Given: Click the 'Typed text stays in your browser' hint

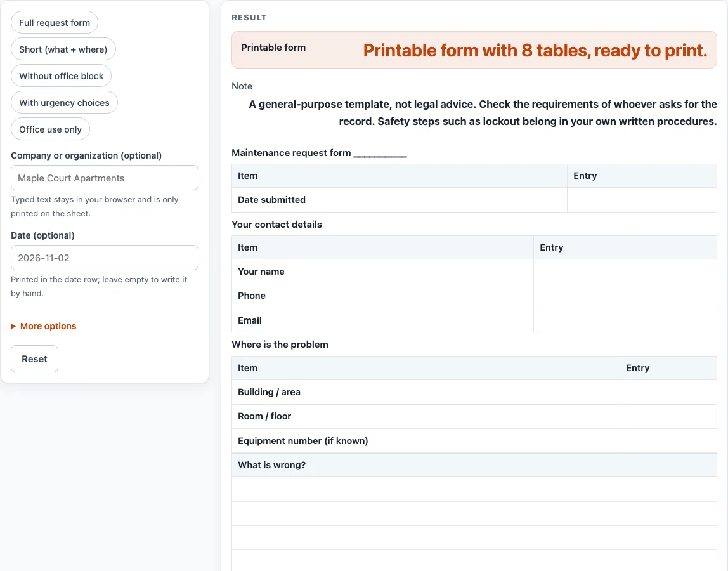Looking at the screenshot, I should 94,206.
